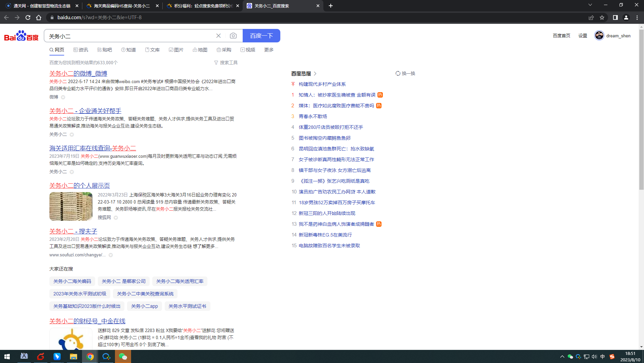Open the 搜索工具 filter
The width and height of the screenshot is (644, 363).
point(226,63)
